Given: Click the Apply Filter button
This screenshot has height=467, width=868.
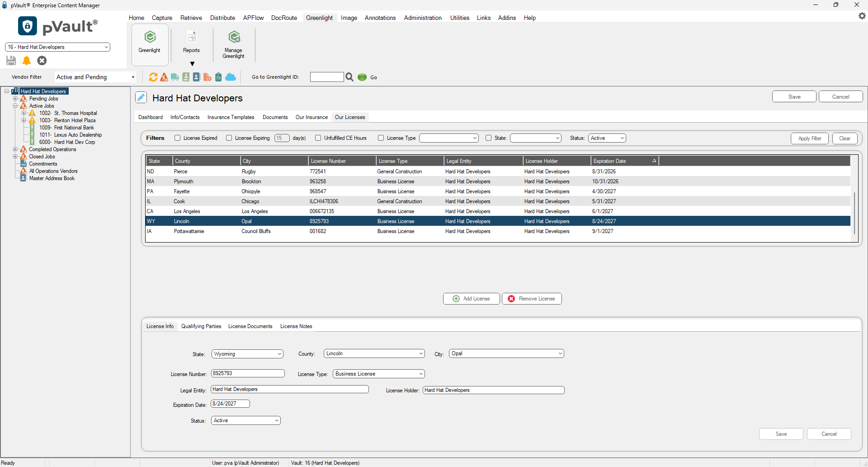Looking at the screenshot, I should coord(810,138).
